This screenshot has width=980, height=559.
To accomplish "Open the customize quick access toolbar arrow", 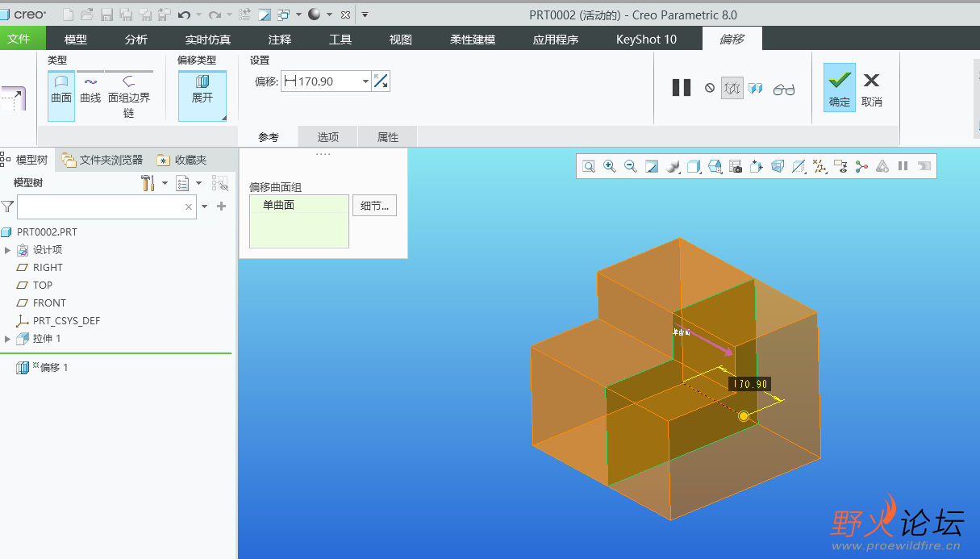I will pos(365,15).
